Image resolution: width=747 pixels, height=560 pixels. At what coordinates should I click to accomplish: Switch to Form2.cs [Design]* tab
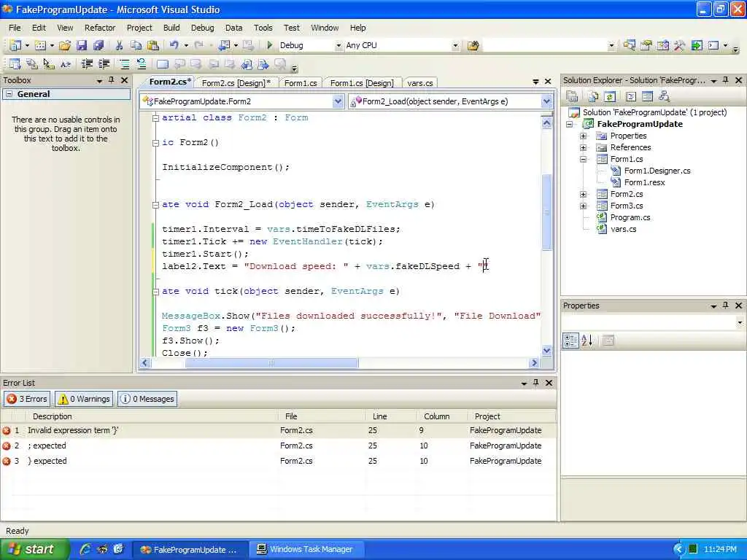click(236, 83)
